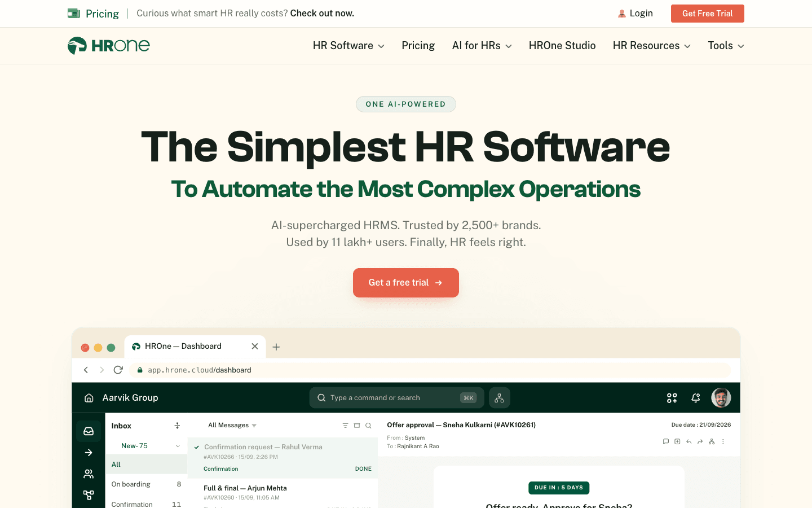Viewport: 812px width, 508px height.
Task: Open the All Messages filter dropdown
Action: [232, 426]
